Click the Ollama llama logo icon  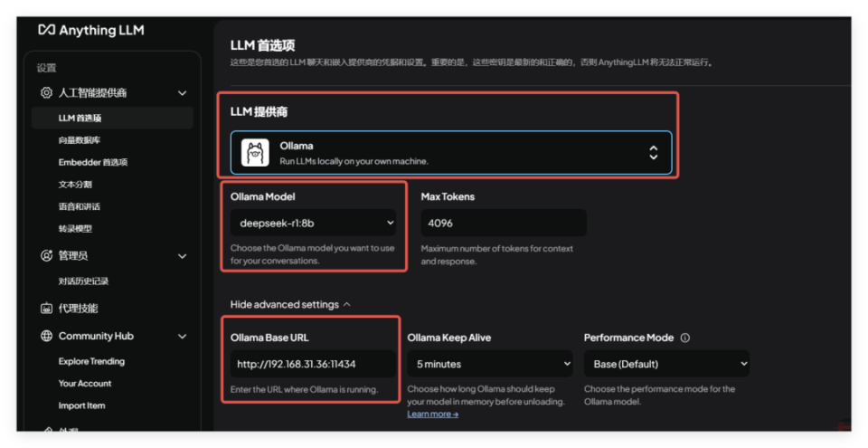tap(255, 153)
